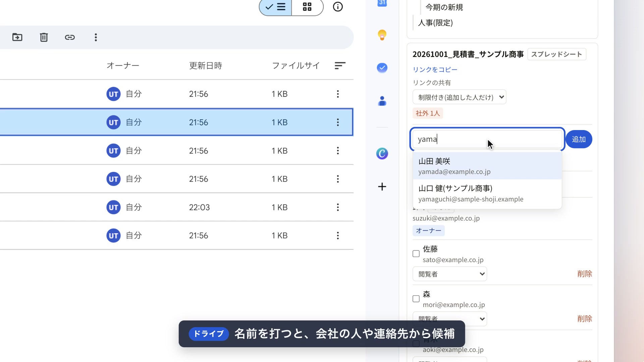Click the trash delete icon

[44, 37]
